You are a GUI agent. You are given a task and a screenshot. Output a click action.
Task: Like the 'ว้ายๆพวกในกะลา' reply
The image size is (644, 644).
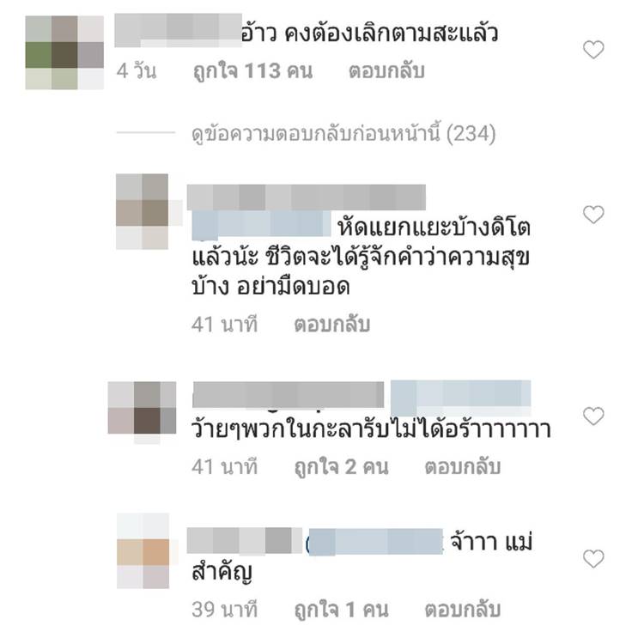[x=593, y=416]
